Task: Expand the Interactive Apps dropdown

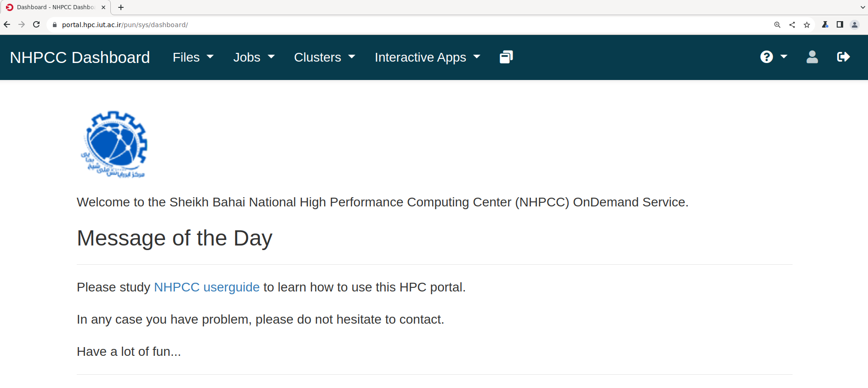Action: coord(428,57)
